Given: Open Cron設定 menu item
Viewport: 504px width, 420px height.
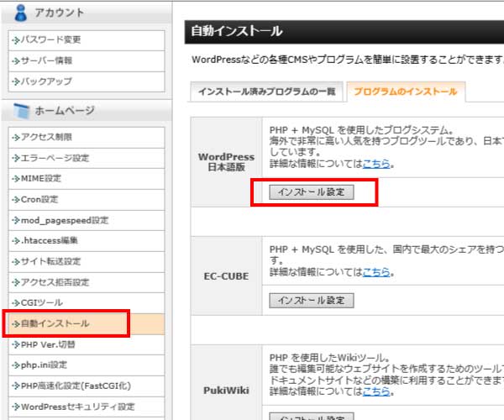Looking at the screenshot, I should [x=87, y=200].
